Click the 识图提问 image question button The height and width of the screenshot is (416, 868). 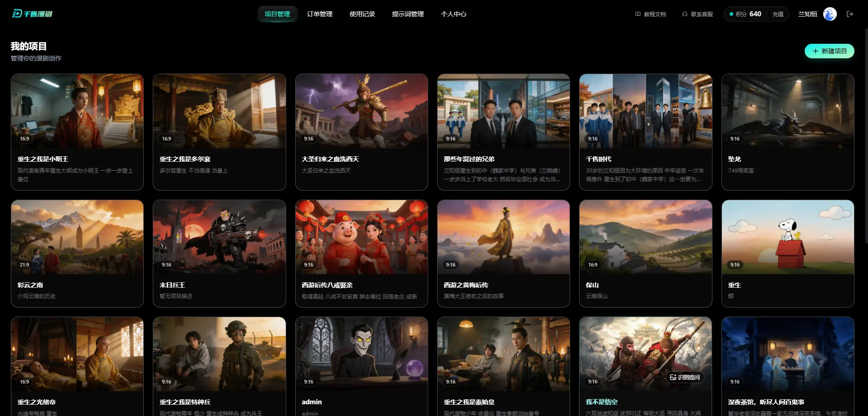(x=685, y=377)
